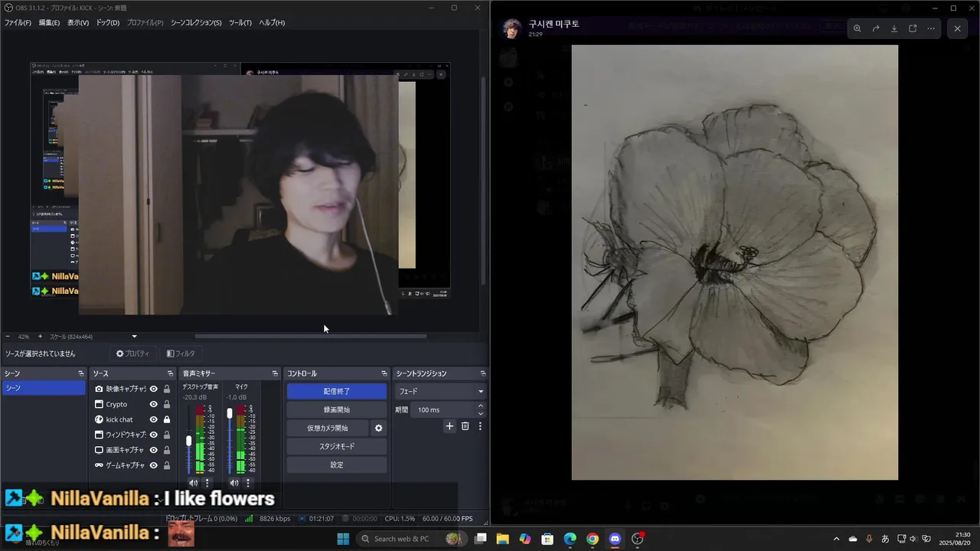Image resolution: width=980 pixels, height=551 pixels.
Task: Toggle visibility of 映像キャプチャ source
Action: tap(153, 389)
